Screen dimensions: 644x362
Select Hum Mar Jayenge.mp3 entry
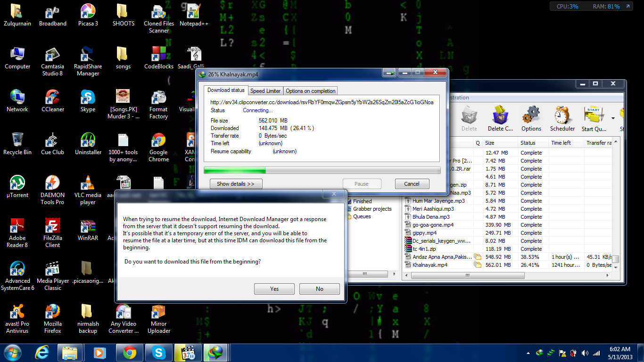click(x=508, y=201)
